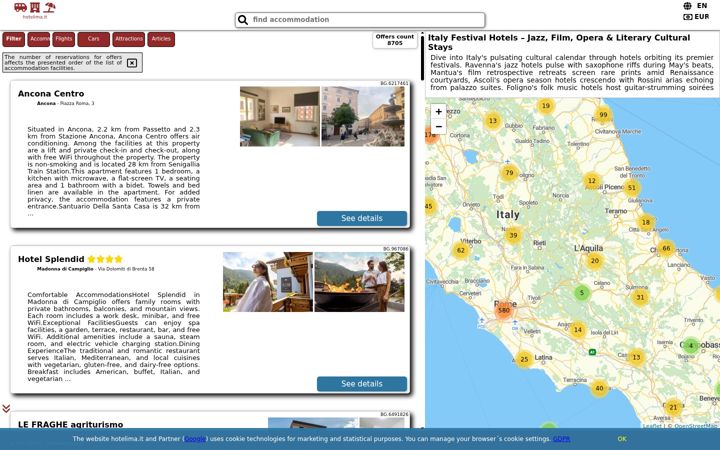Open map cluster 51 near Ascoli Piceno
This screenshot has width=720, height=450.
pyautogui.click(x=632, y=187)
